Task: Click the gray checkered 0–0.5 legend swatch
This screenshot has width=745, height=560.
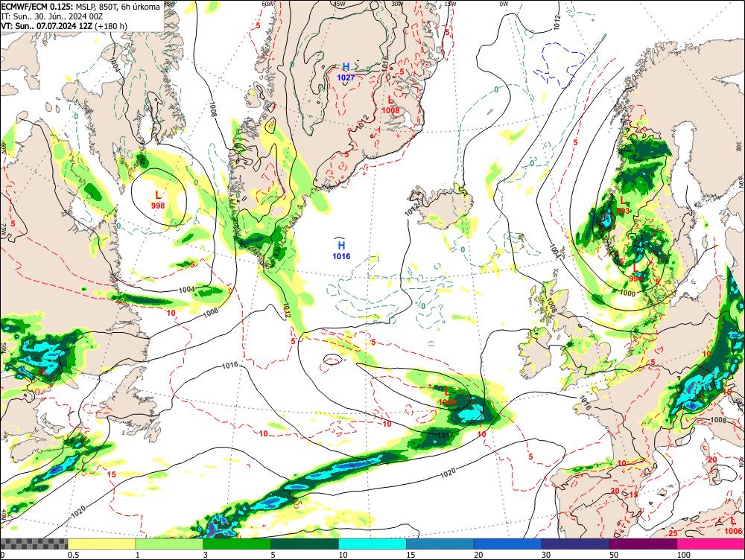Action: 34,544
